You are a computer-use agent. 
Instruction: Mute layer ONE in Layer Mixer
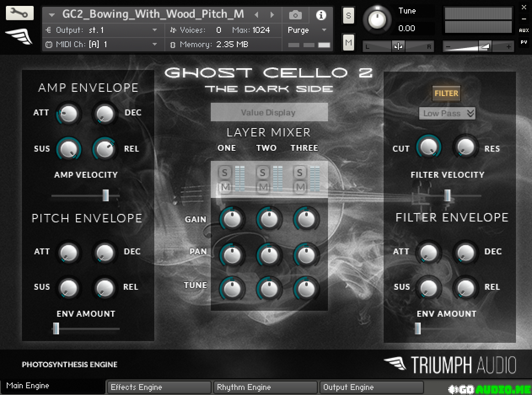tap(225, 187)
